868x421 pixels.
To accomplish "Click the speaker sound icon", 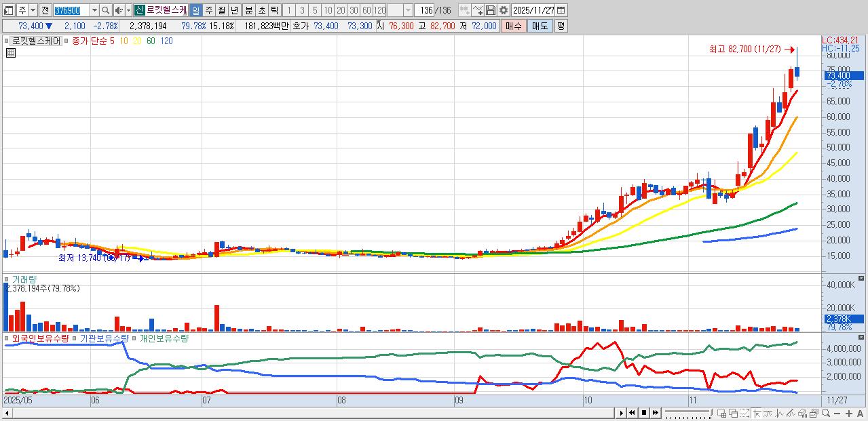I will tap(118, 10).
